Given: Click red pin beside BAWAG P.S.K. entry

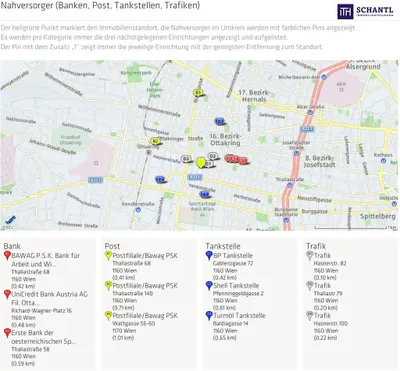Looking at the screenshot, I should click(7, 256).
